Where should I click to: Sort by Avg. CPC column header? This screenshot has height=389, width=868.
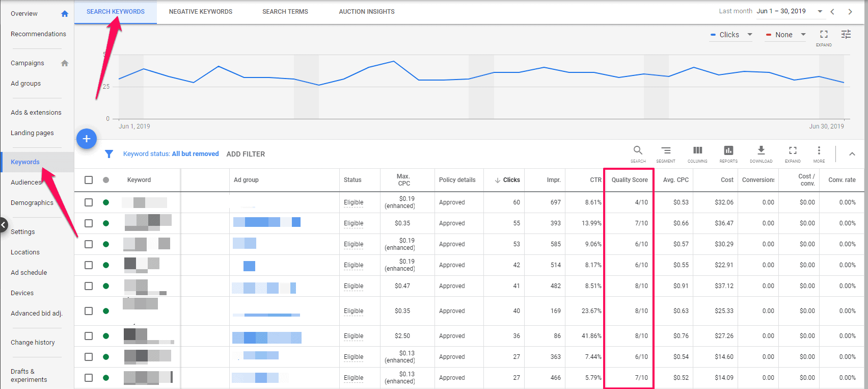point(676,180)
